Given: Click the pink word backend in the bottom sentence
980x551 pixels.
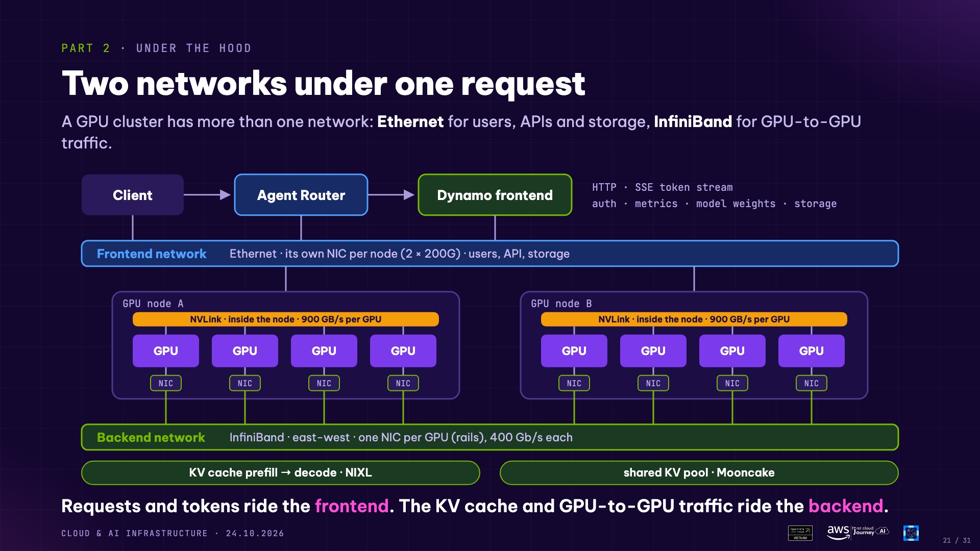Looking at the screenshot, I should point(846,506).
